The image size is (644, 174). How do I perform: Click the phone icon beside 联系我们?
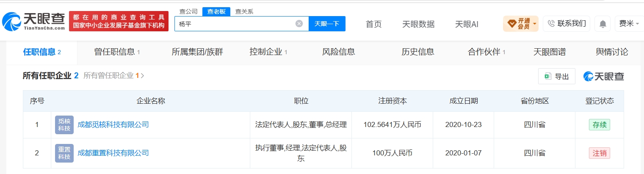551,23
